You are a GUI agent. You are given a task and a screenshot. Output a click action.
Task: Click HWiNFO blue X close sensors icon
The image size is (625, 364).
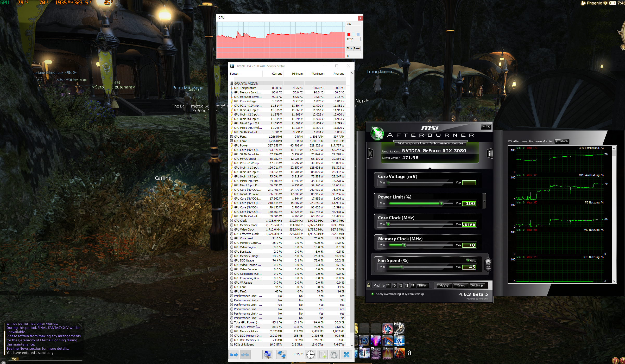coord(346,354)
